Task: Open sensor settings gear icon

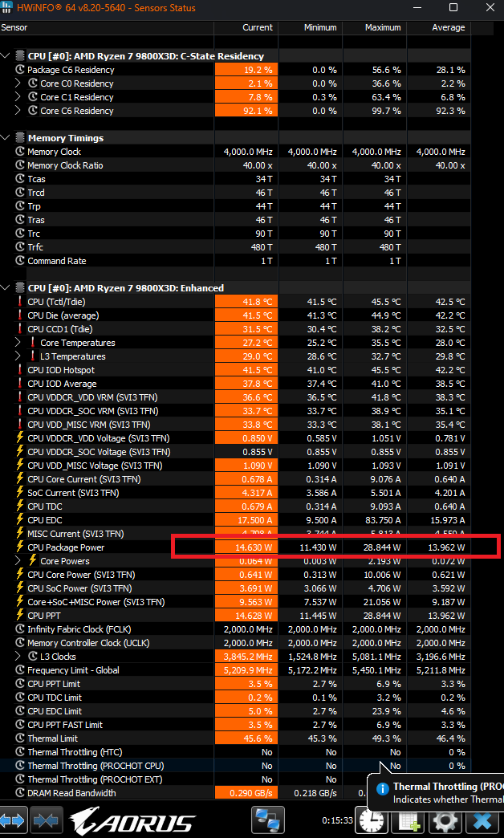Action: 446,821
